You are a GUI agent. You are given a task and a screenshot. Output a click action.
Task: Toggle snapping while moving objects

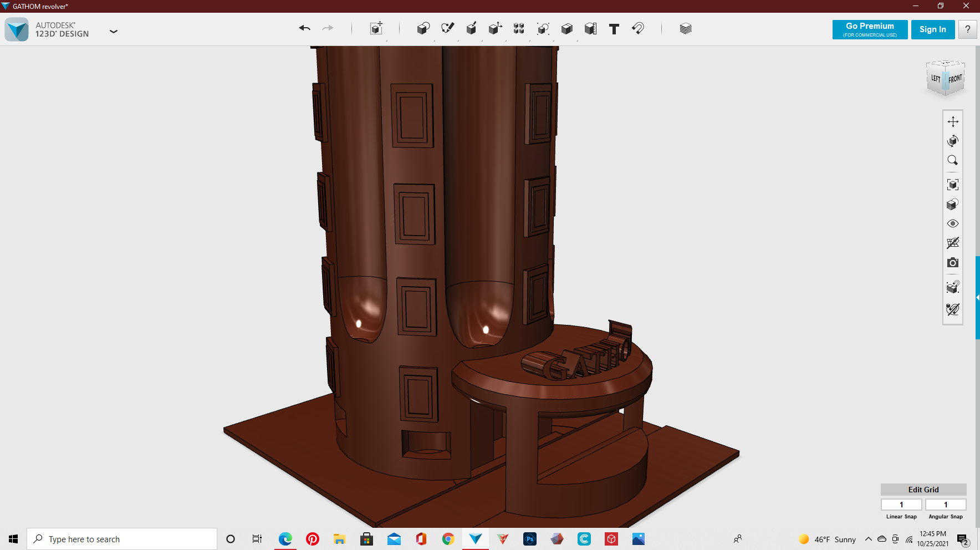click(953, 287)
